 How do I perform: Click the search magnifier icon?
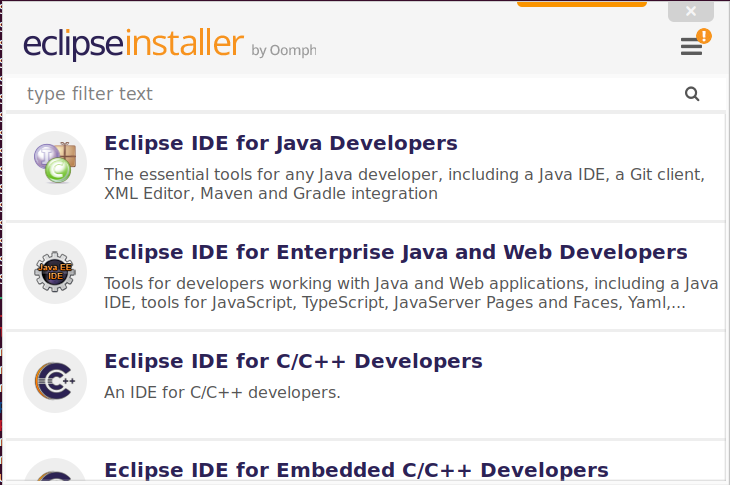[692, 94]
